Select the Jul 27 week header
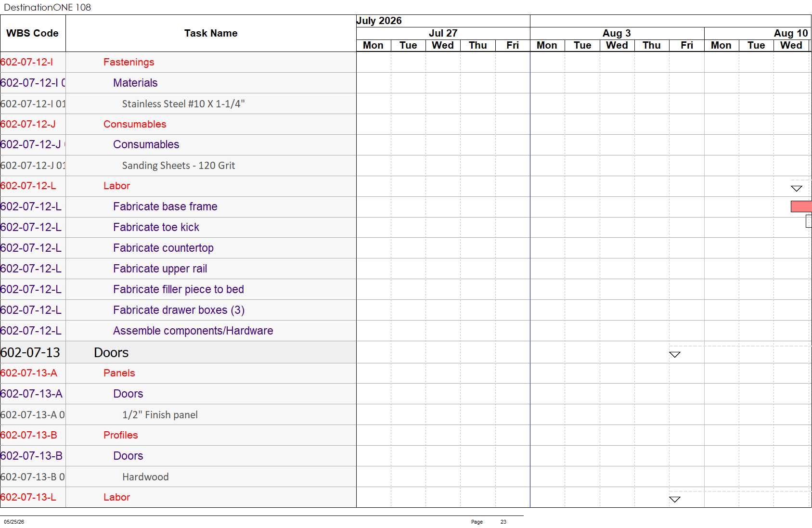Screen dimensions: 812x528 (x=443, y=33)
